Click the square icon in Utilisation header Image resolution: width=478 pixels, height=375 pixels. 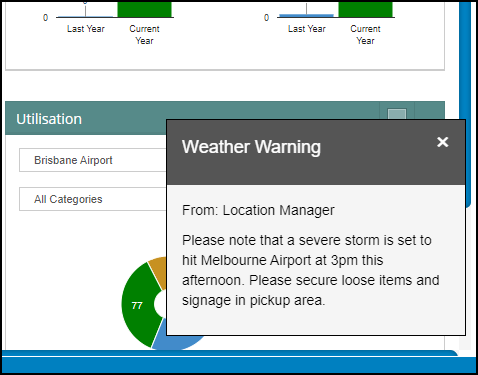click(x=397, y=114)
